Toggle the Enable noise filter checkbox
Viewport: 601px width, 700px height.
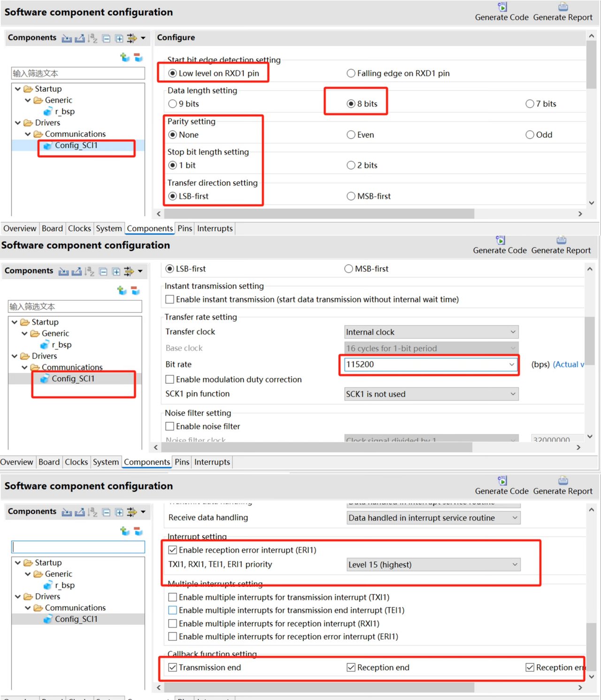pos(203,426)
